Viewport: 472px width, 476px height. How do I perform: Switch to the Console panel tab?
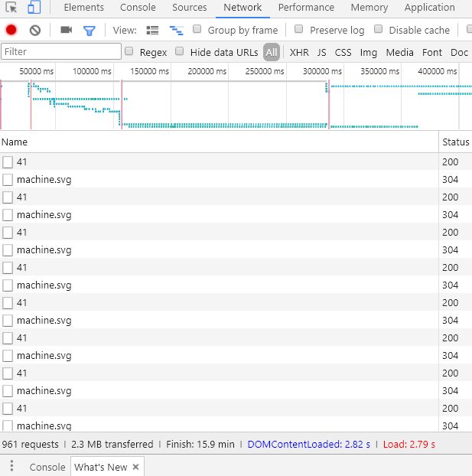pos(138,8)
